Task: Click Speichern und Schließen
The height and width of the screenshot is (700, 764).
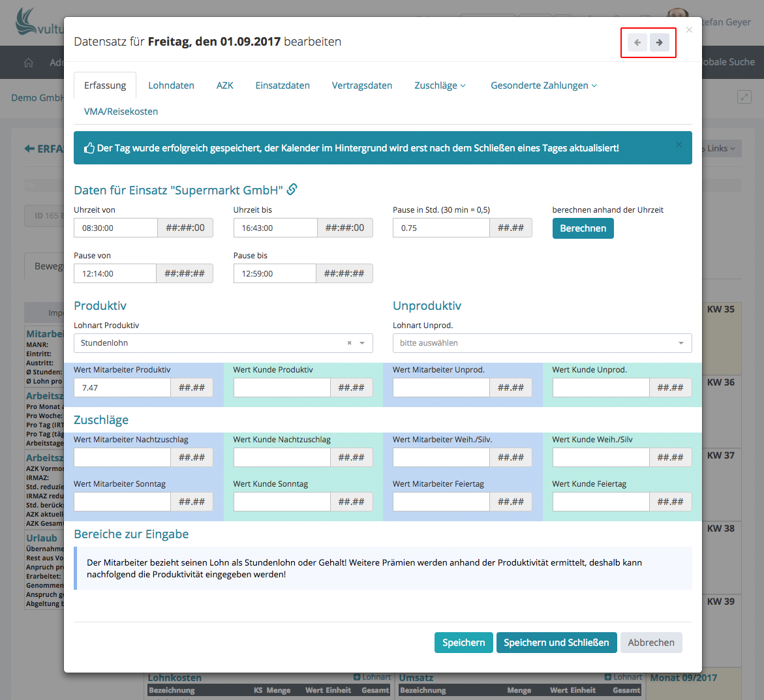Action: pyautogui.click(x=556, y=643)
